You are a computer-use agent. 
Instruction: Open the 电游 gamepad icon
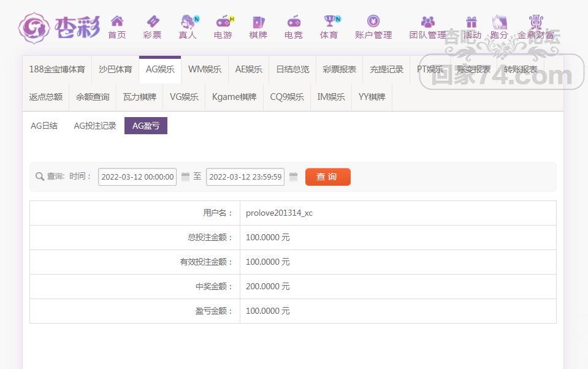click(x=223, y=22)
